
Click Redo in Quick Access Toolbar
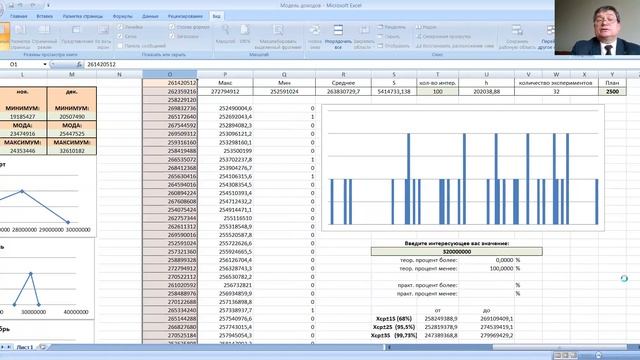point(33,5)
